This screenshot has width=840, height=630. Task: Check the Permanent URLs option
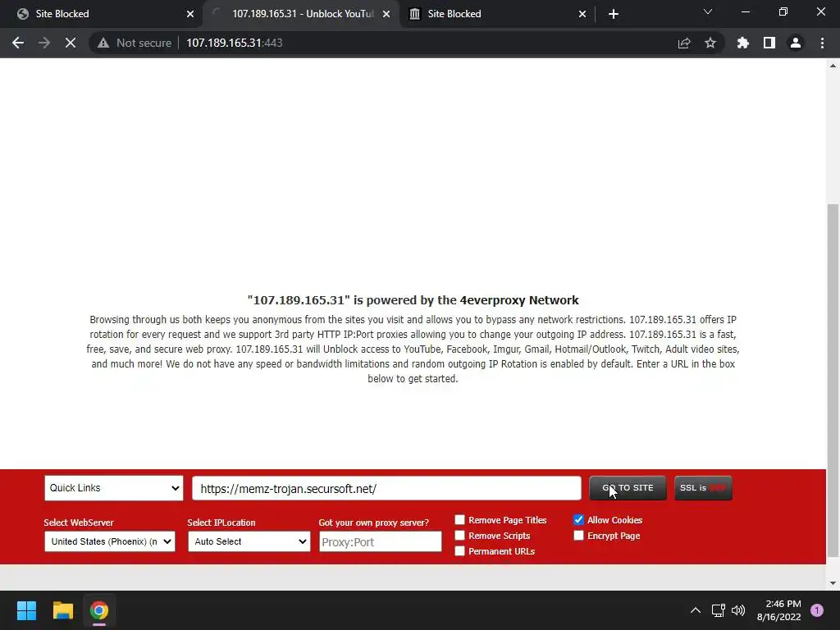[x=459, y=550]
